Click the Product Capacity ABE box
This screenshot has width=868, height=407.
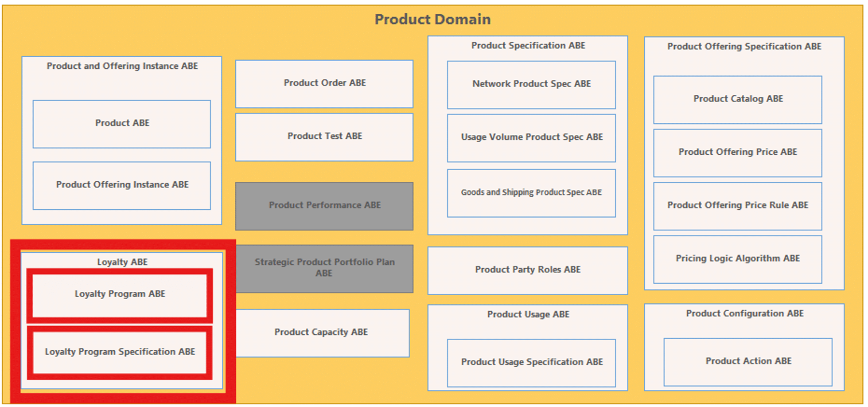(322, 333)
